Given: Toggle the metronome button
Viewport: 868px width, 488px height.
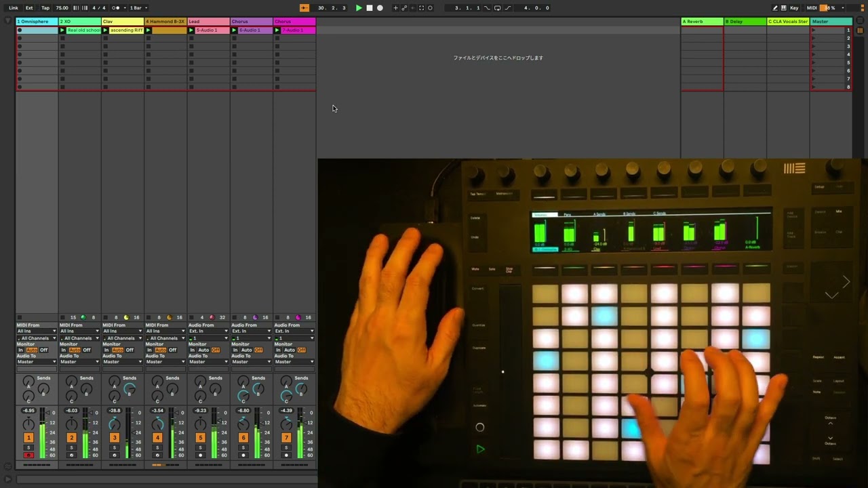Looking at the screenshot, I should pyautogui.click(x=116, y=8).
